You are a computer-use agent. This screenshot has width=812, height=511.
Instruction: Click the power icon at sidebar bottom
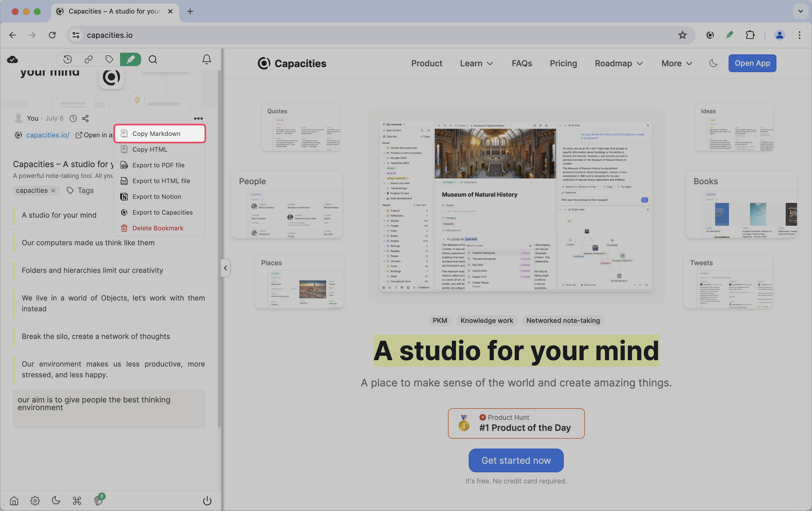coord(207,501)
